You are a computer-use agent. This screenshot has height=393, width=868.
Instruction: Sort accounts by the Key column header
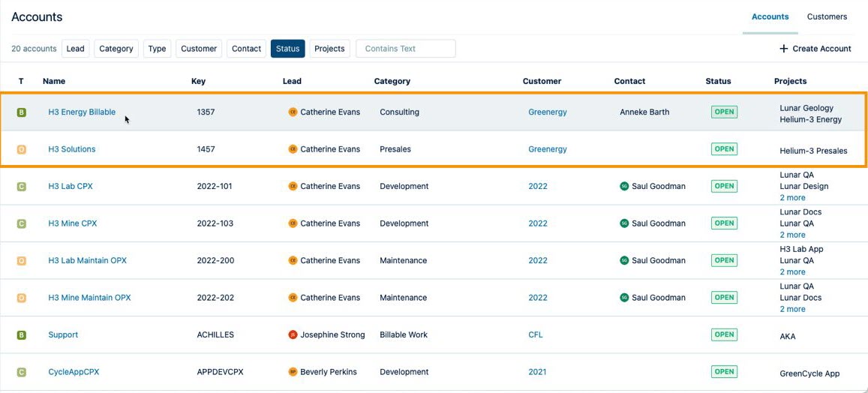click(198, 81)
